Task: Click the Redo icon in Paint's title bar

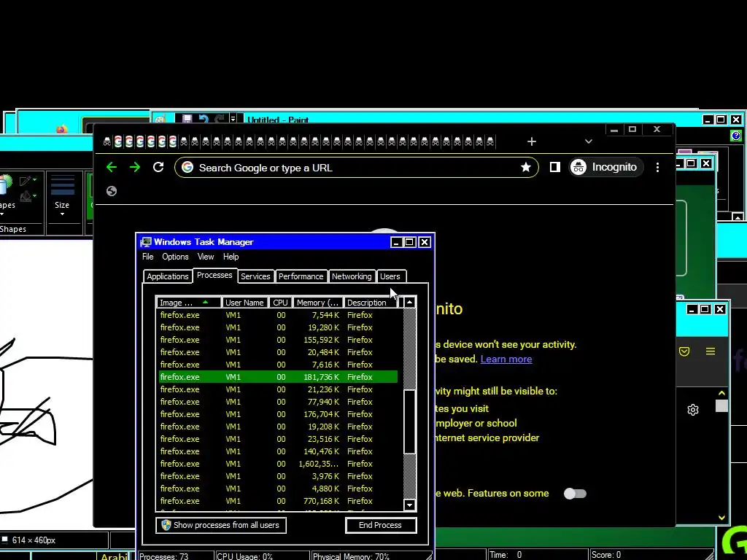Action: [x=219, y=119]
